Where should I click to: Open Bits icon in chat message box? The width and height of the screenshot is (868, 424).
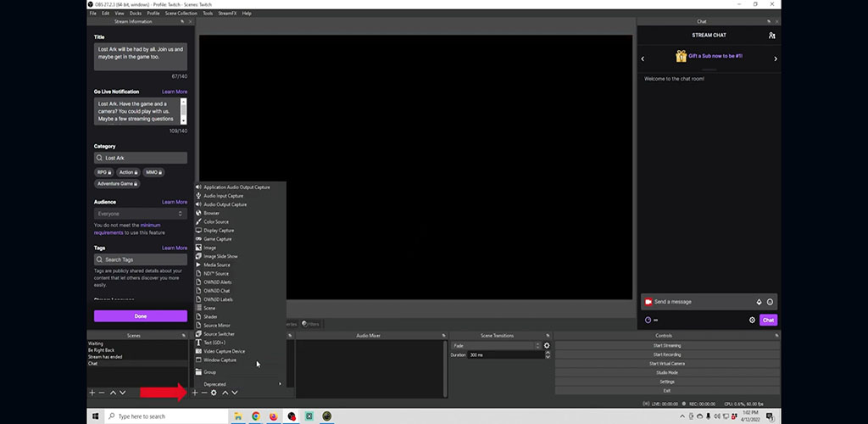[x=759, y=302]
